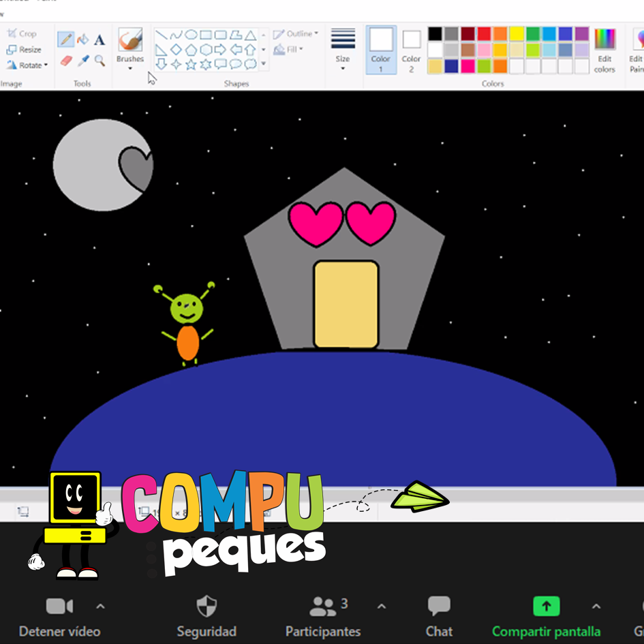Image resolution: width=644 pixels, height=644 pixels.
Task: Open the Size line thickness dropdown
Action: (x=343, y=49)
